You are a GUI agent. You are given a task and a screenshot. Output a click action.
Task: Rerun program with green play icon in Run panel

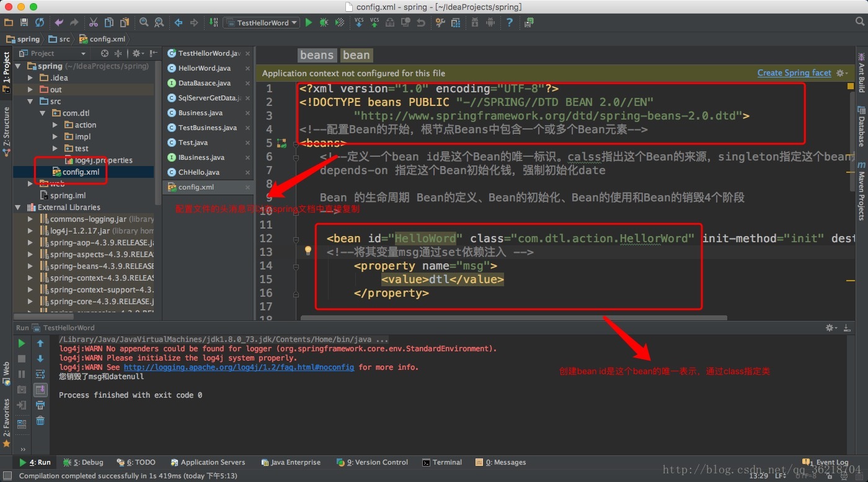point(22,343)
